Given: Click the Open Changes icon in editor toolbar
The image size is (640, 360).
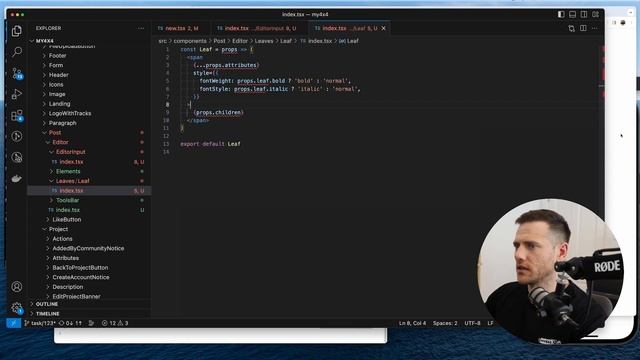Looking at the screenshot, I should click(571, 28).
